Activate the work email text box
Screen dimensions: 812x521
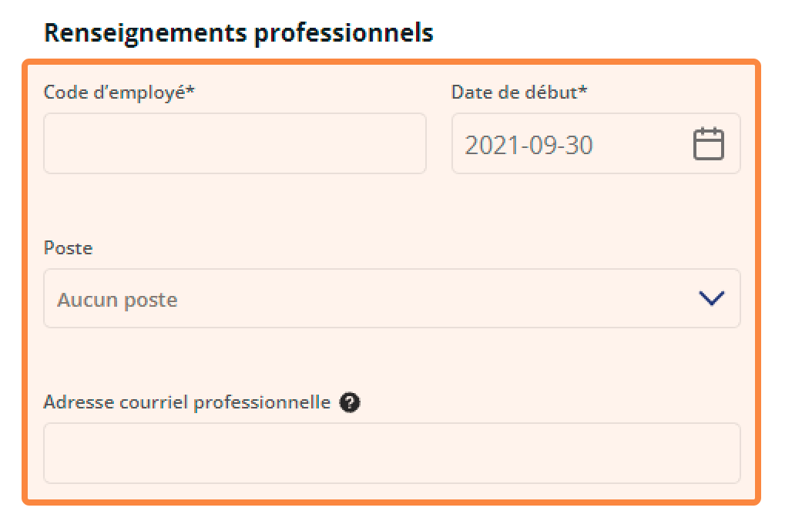tap(392, 453)
